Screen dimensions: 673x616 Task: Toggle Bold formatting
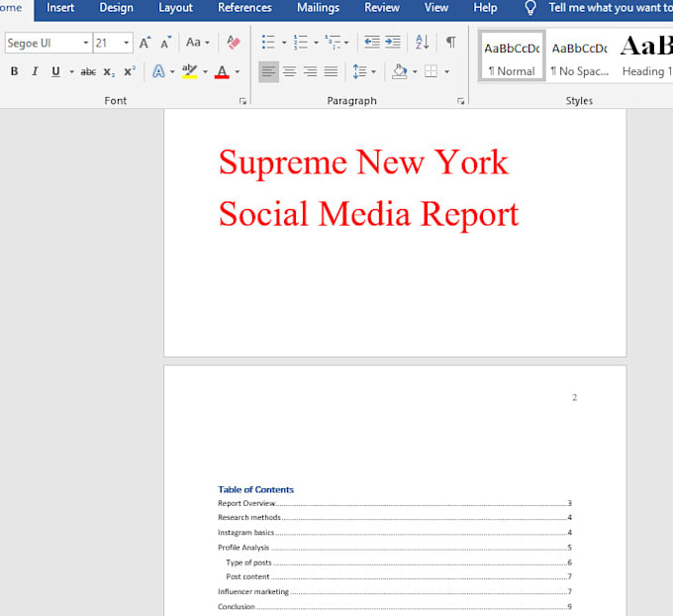(14, 71)
